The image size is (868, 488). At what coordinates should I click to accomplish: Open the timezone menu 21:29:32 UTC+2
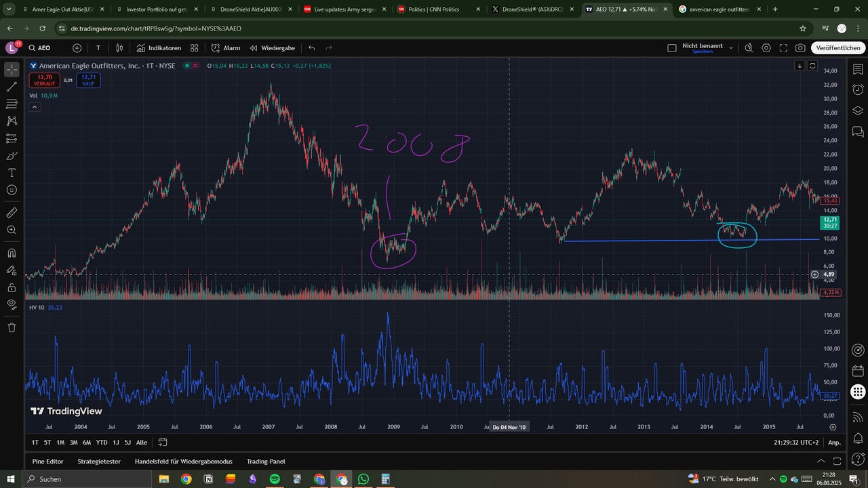(797, 443)
